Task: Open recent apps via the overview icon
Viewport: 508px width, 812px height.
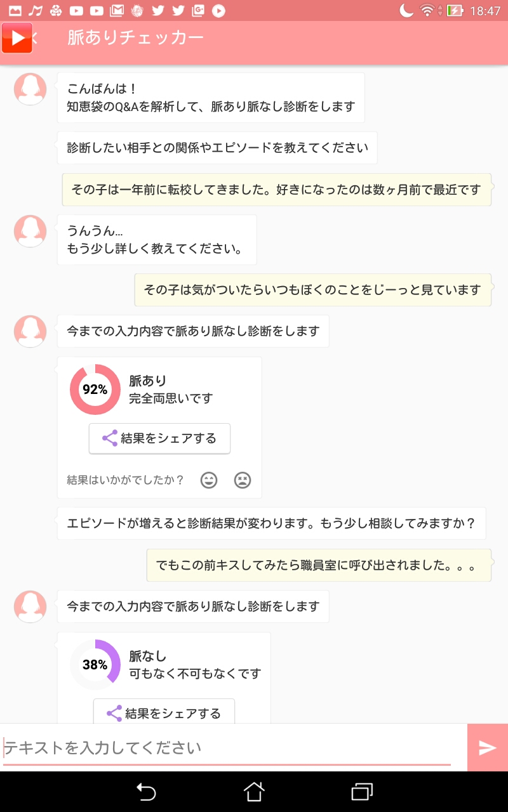Action: [361, 792]
